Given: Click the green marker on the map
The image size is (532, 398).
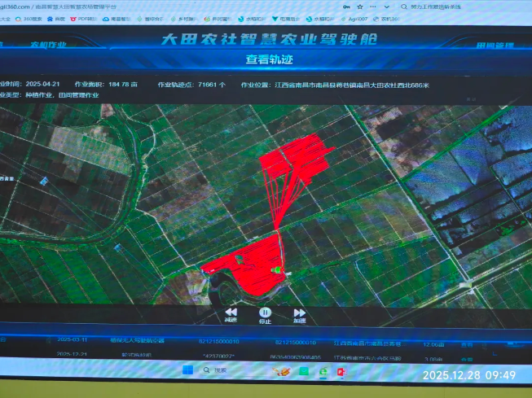Looking at the screenshot, I should point(277,269).
